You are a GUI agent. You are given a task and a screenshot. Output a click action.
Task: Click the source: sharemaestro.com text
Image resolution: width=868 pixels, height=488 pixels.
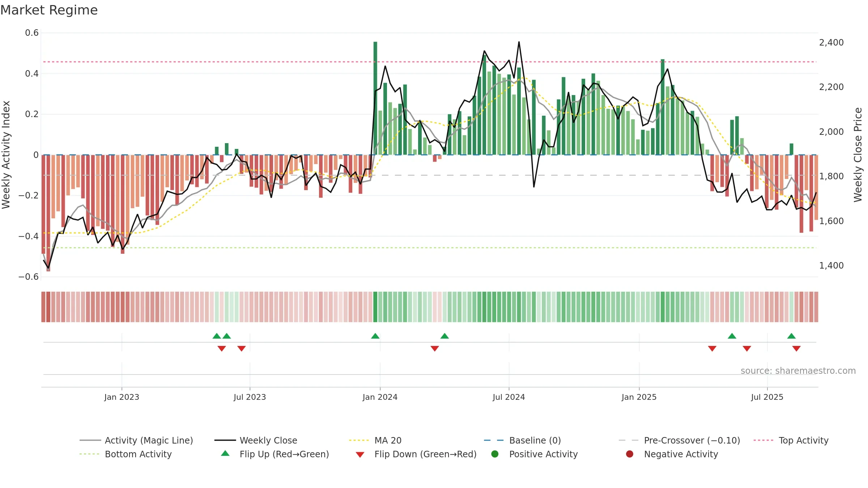(798, 371)
